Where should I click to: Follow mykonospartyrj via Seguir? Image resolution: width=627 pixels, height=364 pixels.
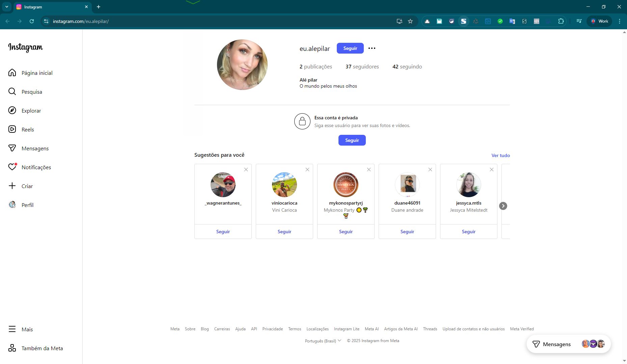click(346, 232)
